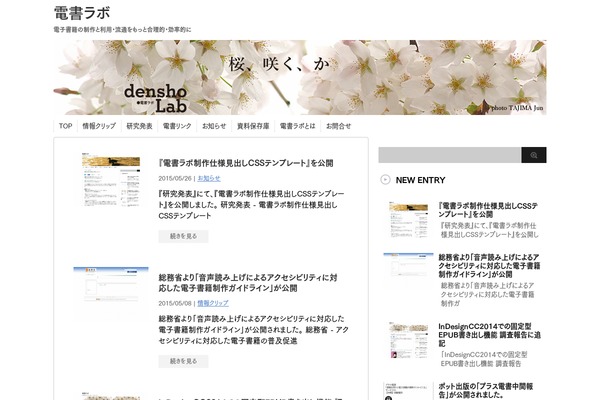
Task: Open the 研究発表 menu item
Action: click(x=139, y=126)
